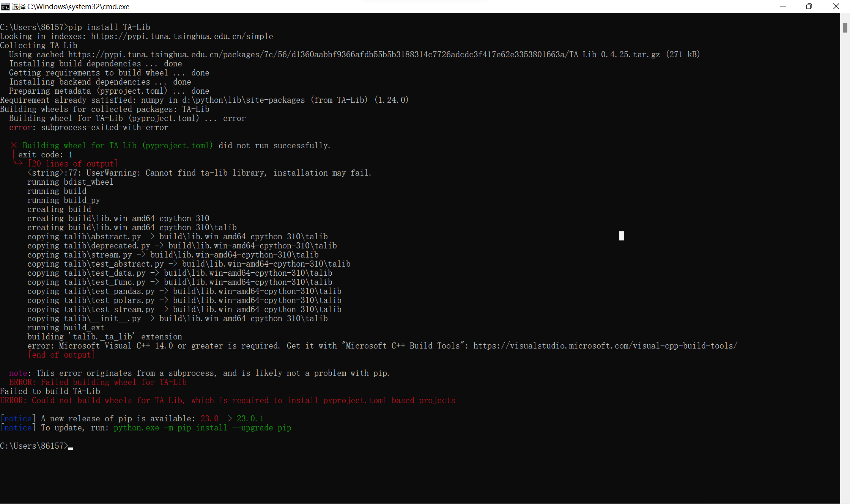Click the bottom command prompt 'C:\Users\86157>'
850x504 pixels.
pos(34,446)
